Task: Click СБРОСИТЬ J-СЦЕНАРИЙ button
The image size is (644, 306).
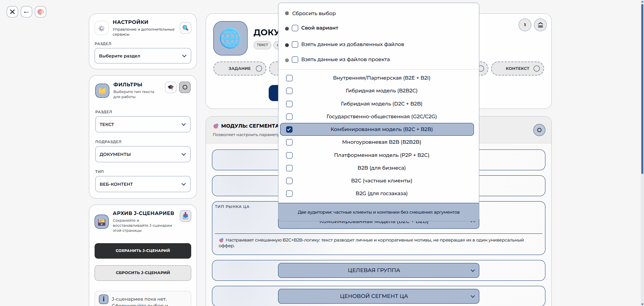Action: [143, 273]
